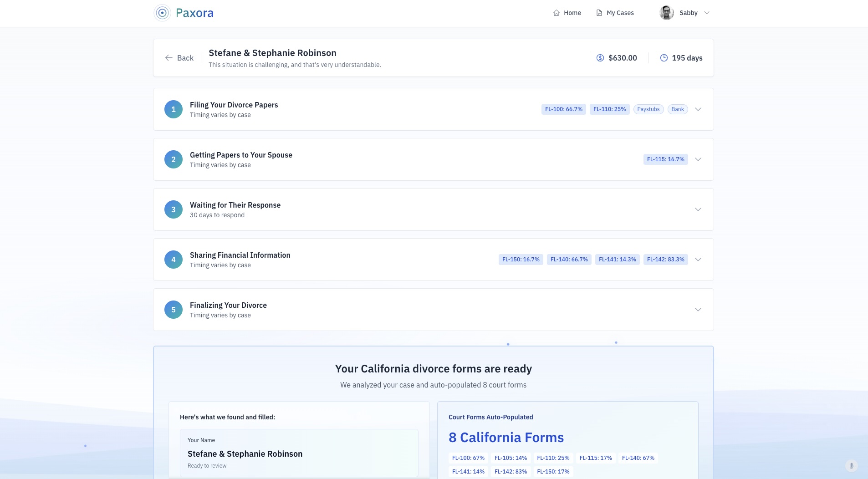Click the FL-100: 66.7% form badge
The height and width of the screenshot is (479, 868).
(563, 109)
